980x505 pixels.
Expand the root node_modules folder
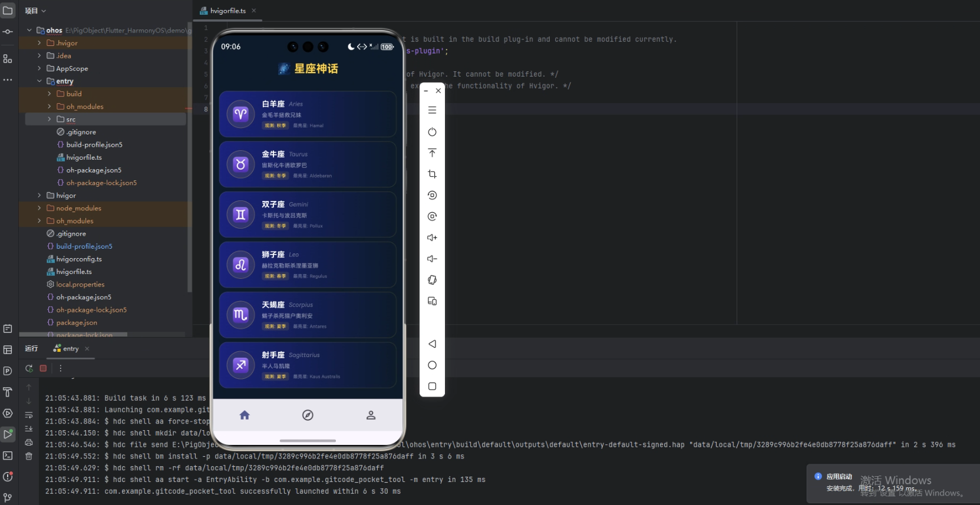click(x=39, y=208)
